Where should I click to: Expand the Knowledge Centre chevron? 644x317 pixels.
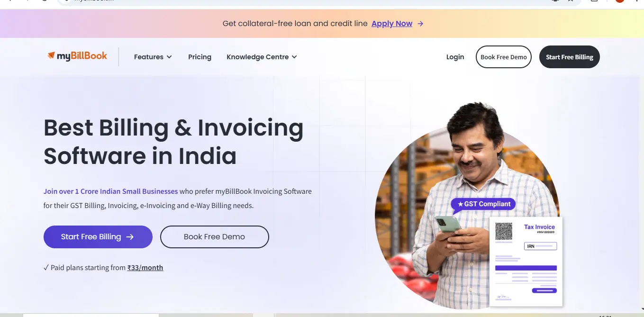coord(294,57)
